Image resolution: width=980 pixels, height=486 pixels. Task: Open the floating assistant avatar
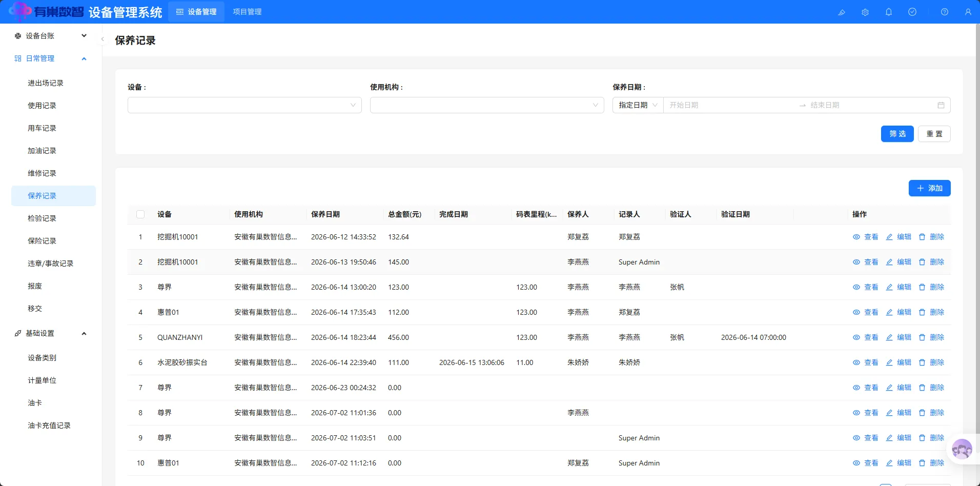[962, 450]
